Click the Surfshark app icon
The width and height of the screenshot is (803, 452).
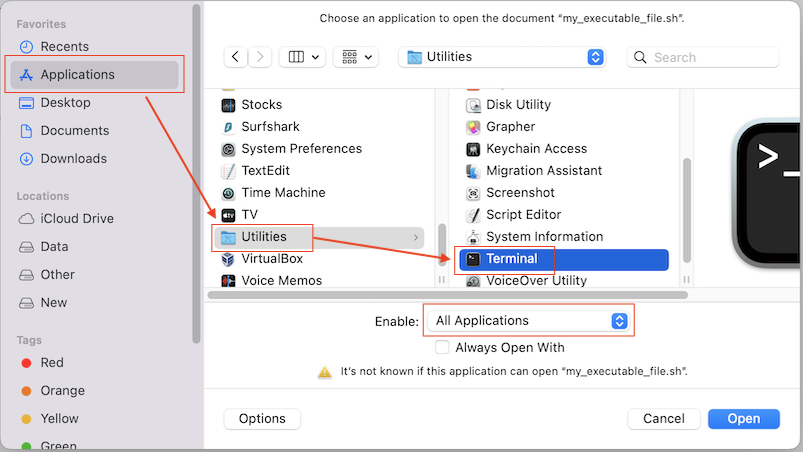pyautogui.click(x=228, y=127)
